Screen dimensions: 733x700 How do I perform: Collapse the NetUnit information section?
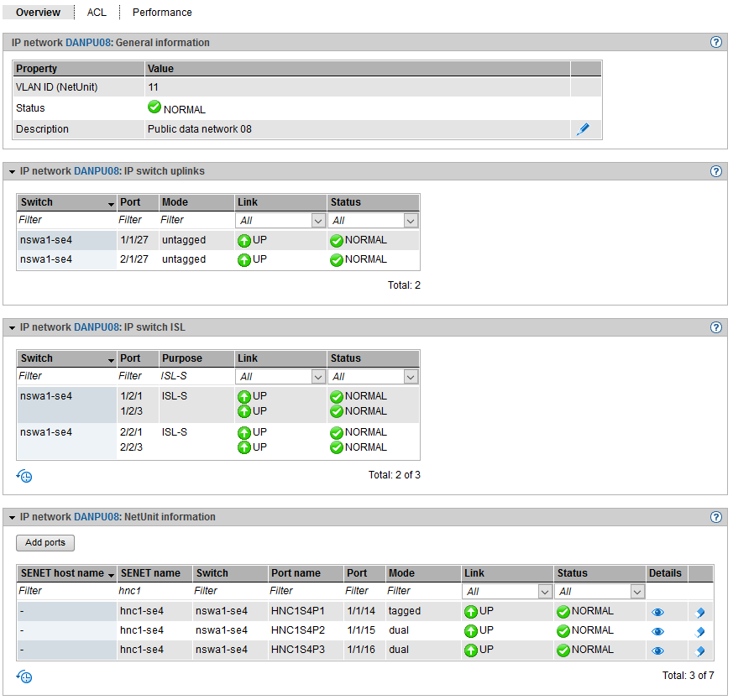point(12,517)
